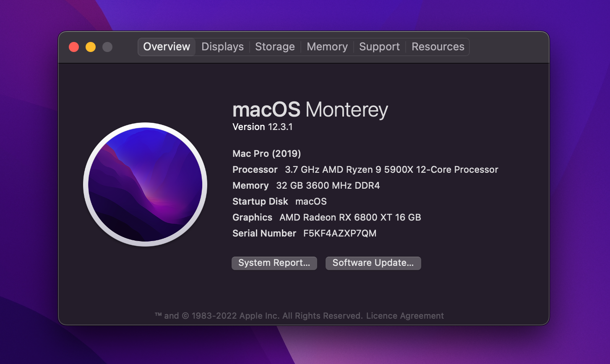This screenshot has width=610, height=364.
Task: Minimize window with the yellow button
Action: 91,47
